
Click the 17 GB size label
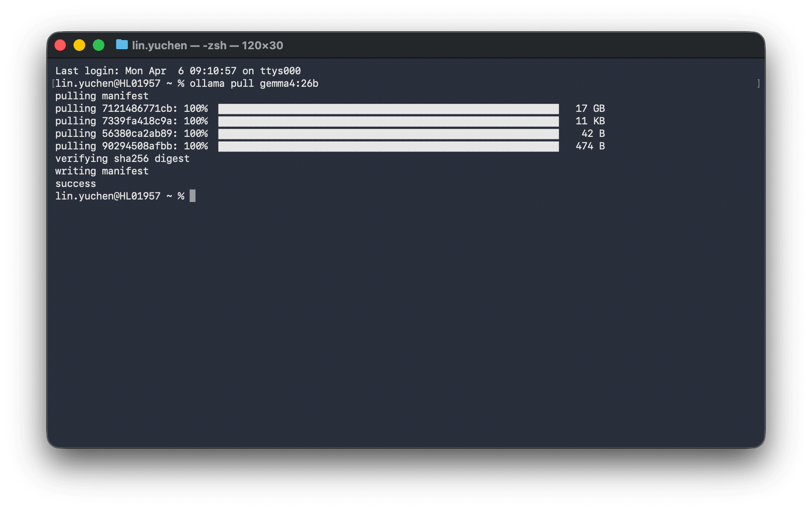590,109
